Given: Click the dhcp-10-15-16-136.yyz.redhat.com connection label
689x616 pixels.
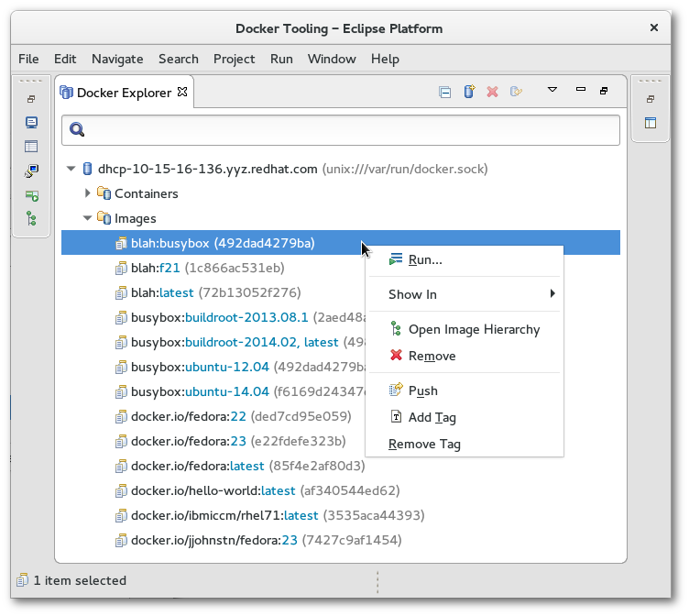Looking at the screenshot, I should pos(207,169).
